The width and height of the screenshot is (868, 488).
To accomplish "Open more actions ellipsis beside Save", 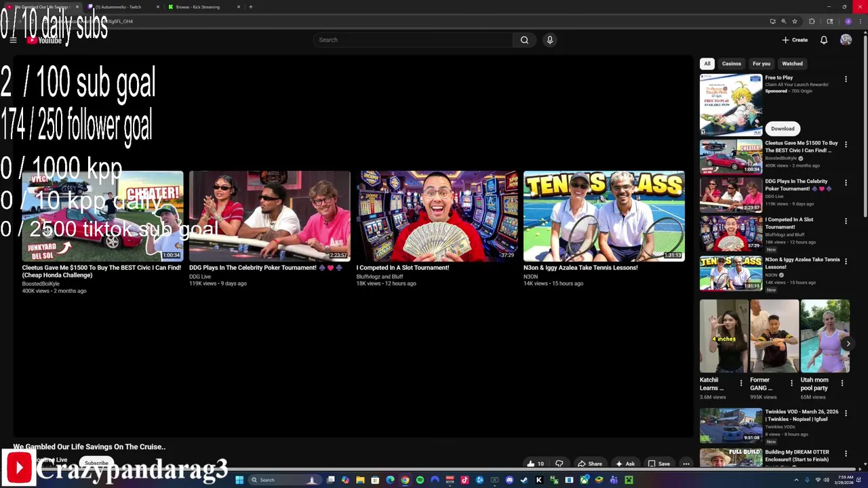I will 686,464.
